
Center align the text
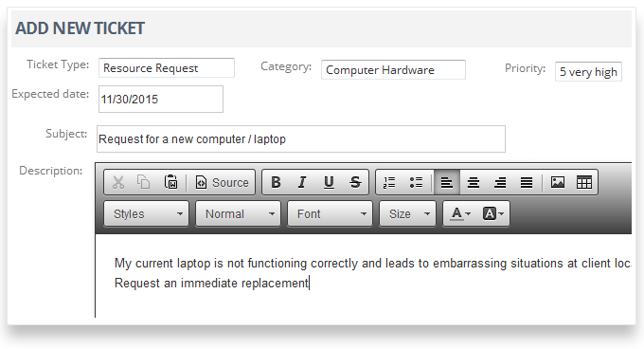click(x=474, y=182)
